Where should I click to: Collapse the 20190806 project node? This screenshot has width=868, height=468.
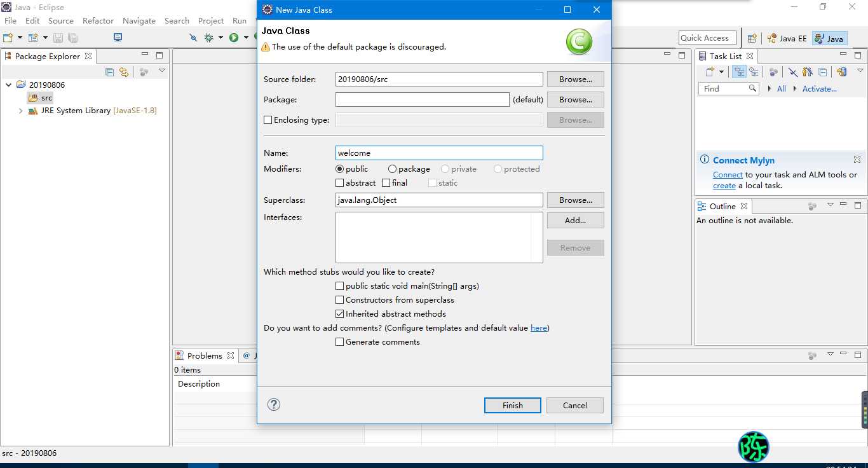point(8,85)
